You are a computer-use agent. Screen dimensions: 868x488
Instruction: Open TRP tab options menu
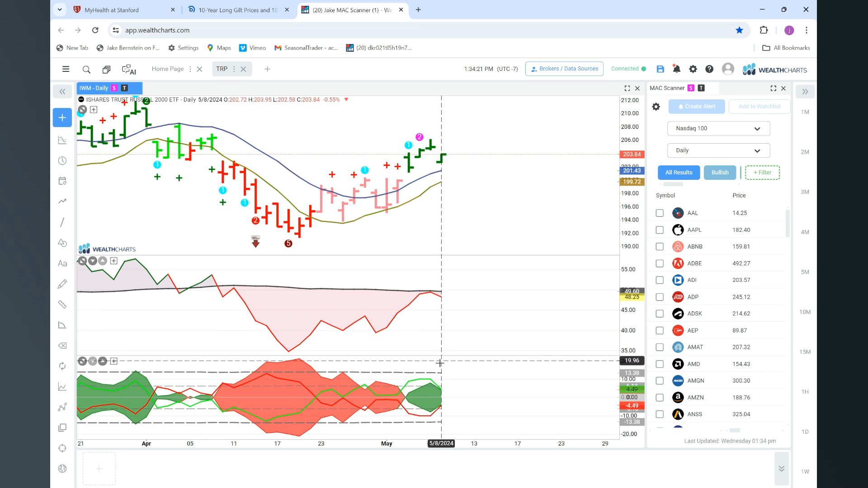click(234, 69)
